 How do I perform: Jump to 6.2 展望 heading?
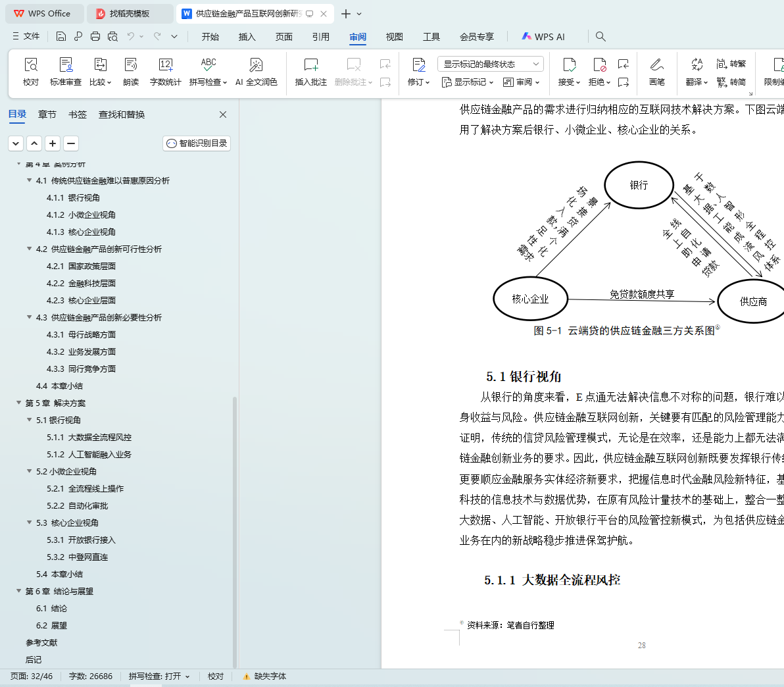[x=51, y=625]
